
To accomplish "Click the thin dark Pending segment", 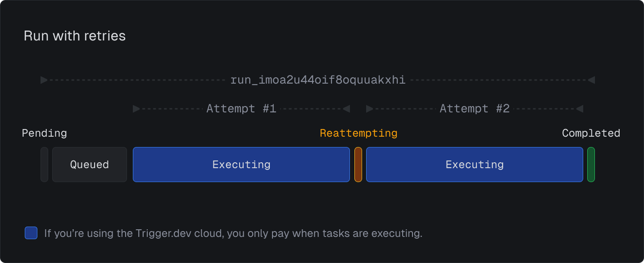I will (44, 165).
